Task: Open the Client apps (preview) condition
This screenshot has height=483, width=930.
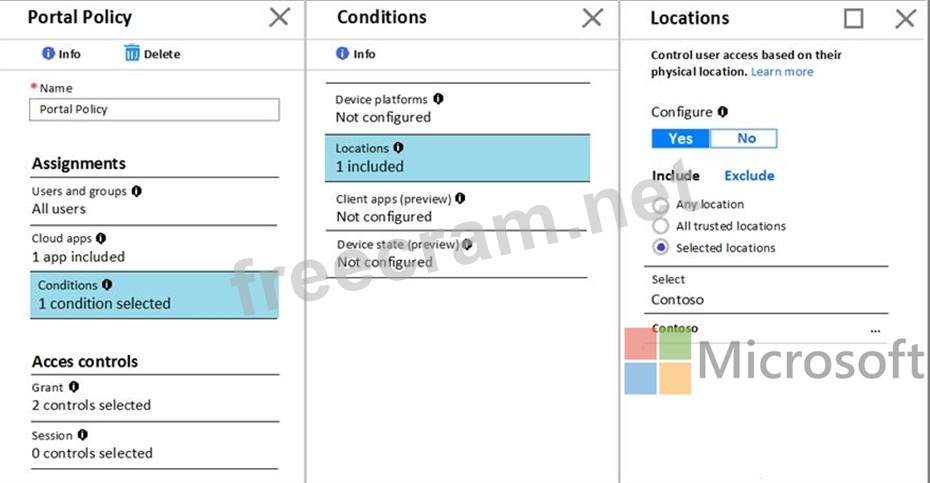Action: click(x=457, y=207)
